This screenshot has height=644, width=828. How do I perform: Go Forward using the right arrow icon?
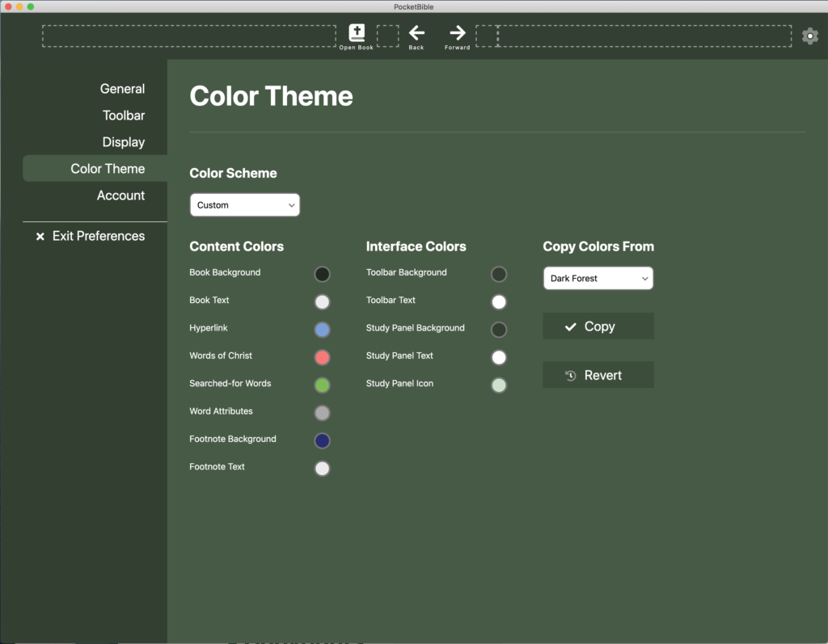tap(458, 36)
